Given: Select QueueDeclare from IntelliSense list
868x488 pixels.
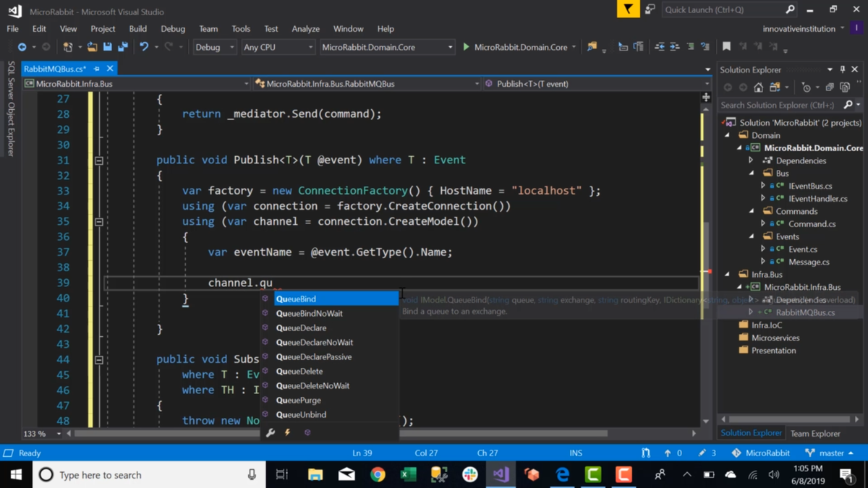Looking at the screenshot, I should tap(301, 328).
